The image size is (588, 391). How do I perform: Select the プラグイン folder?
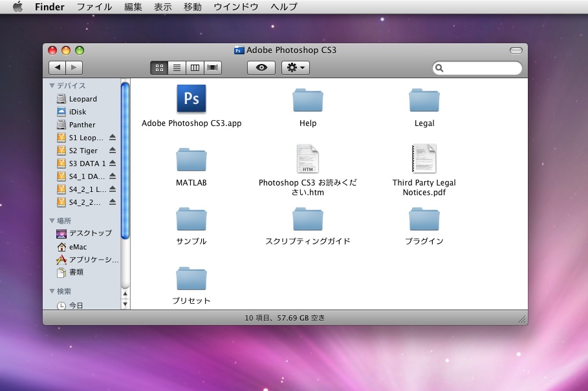424,219
